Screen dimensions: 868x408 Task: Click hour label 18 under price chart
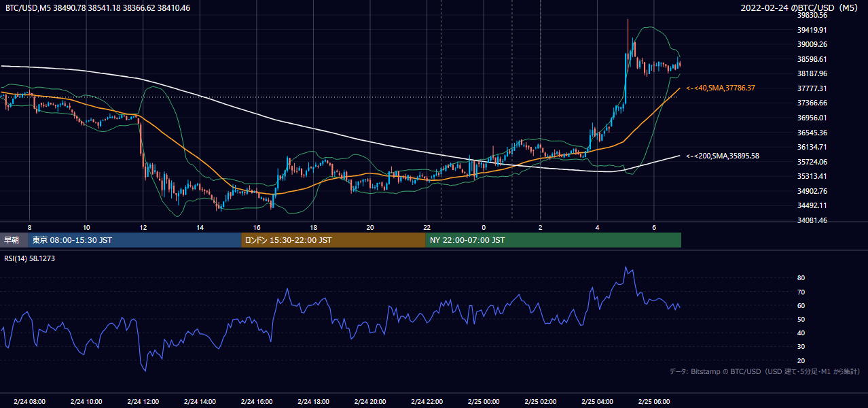tap(313, 227)
